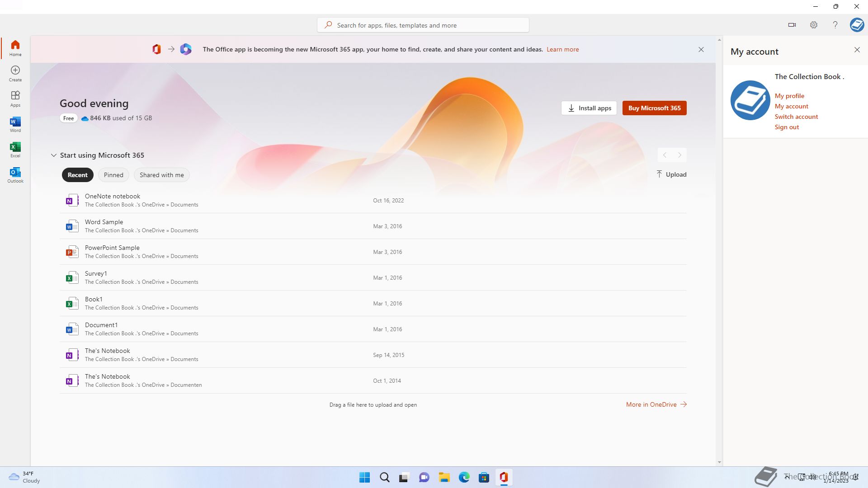Open My profile link

pos(789,96)
